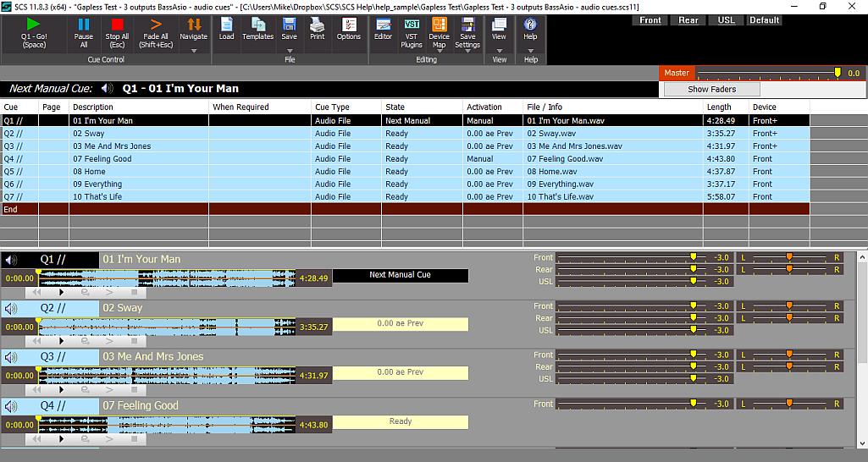
Task: Click the play button under Q4 waveform
Action: pos(62,439)
